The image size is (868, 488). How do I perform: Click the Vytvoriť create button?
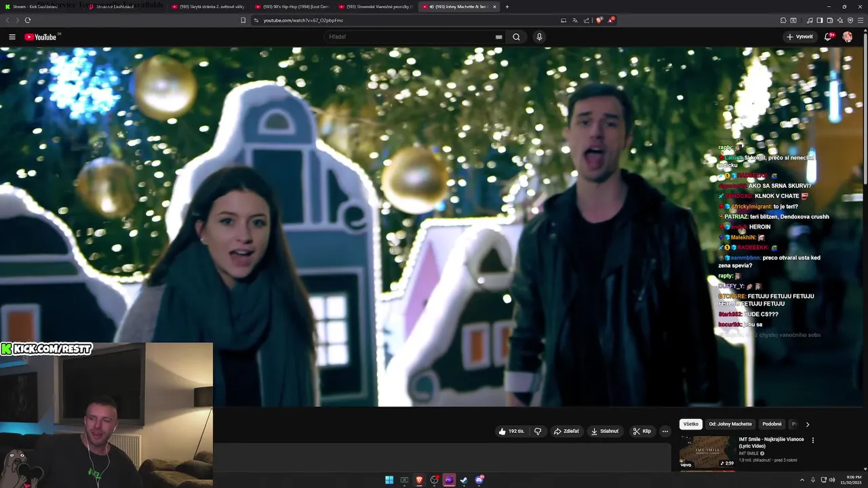coord(800,37)
